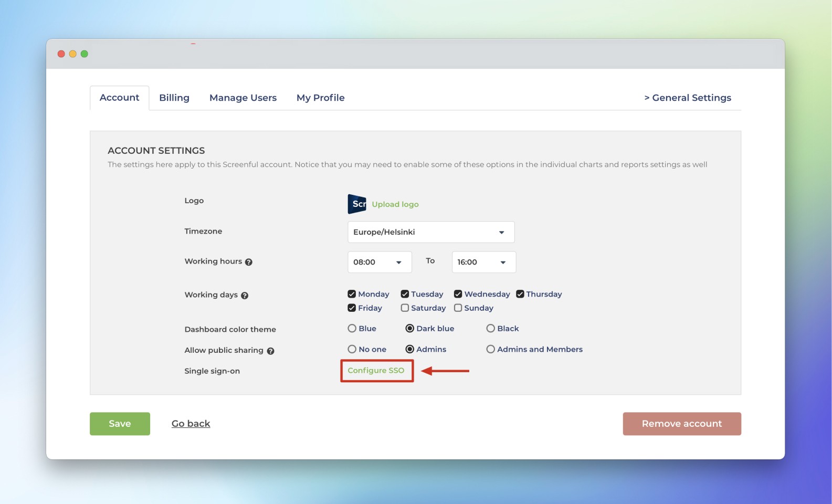This screenshot has height=504, width=832.
Task: Open Working days help icon
Action: tap(245, 296)
